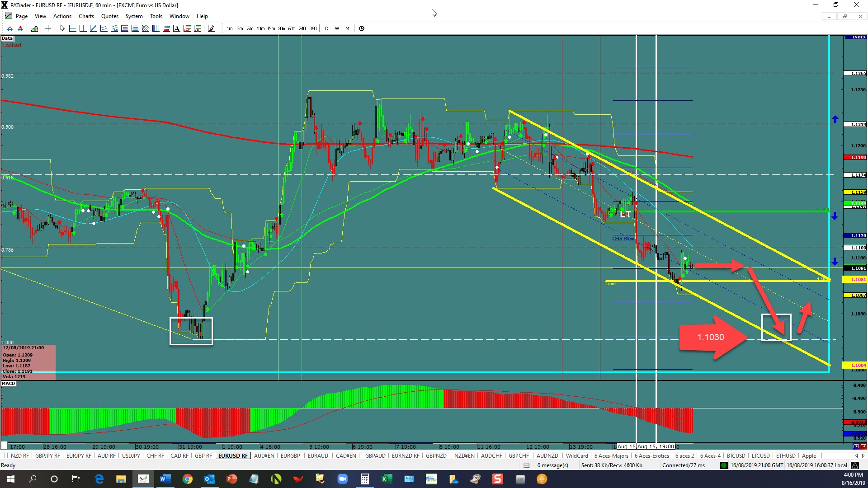Viewport: 868px width, 488px height.
Task: Click the INDEX button above price scale
Action: coord(855,37)
